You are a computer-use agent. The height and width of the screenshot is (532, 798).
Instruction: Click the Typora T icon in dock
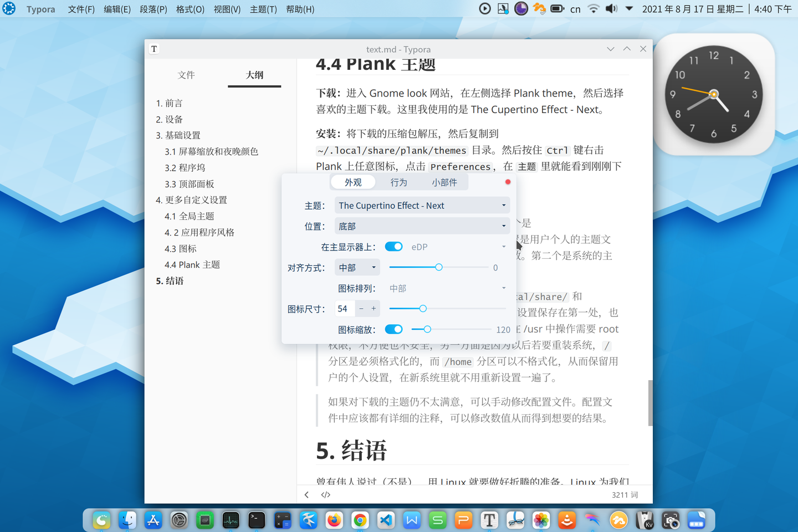click(x=489, y=520)
